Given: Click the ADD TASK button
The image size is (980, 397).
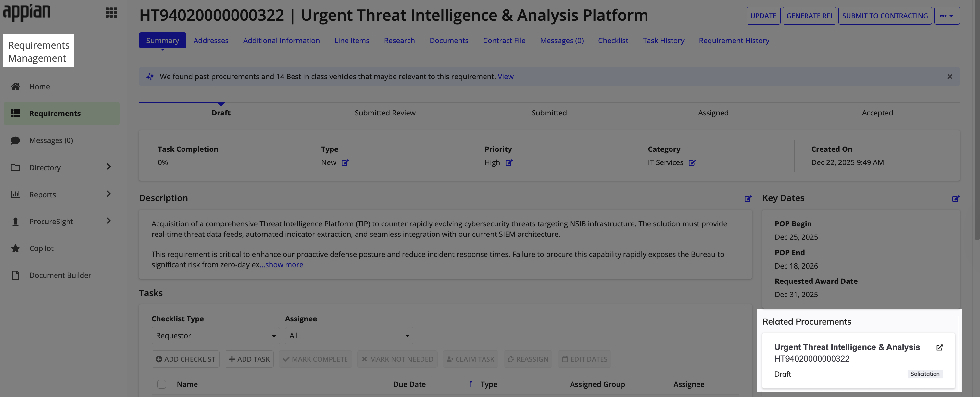Looking at the screenshot, I should click(249, 359).
